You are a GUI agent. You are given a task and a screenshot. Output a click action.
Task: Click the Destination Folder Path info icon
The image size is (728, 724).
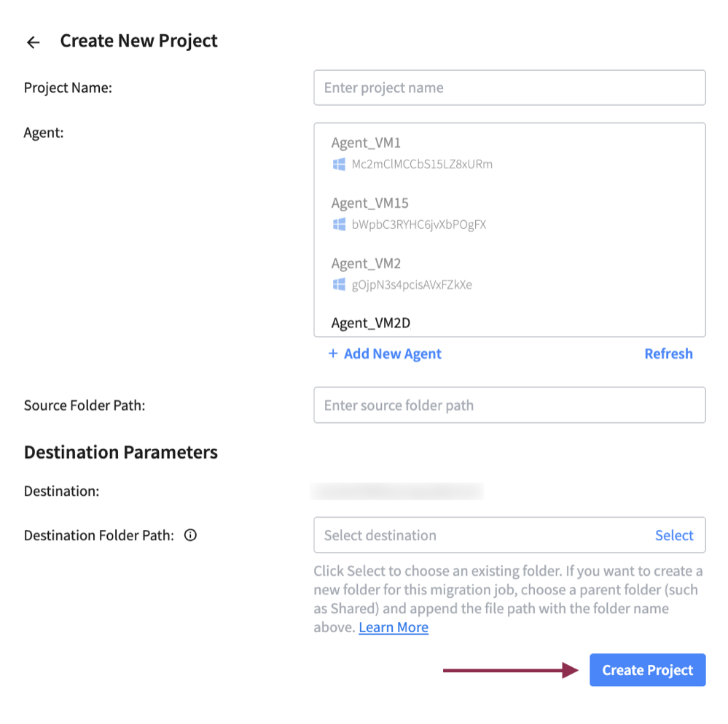coord(191,535)
